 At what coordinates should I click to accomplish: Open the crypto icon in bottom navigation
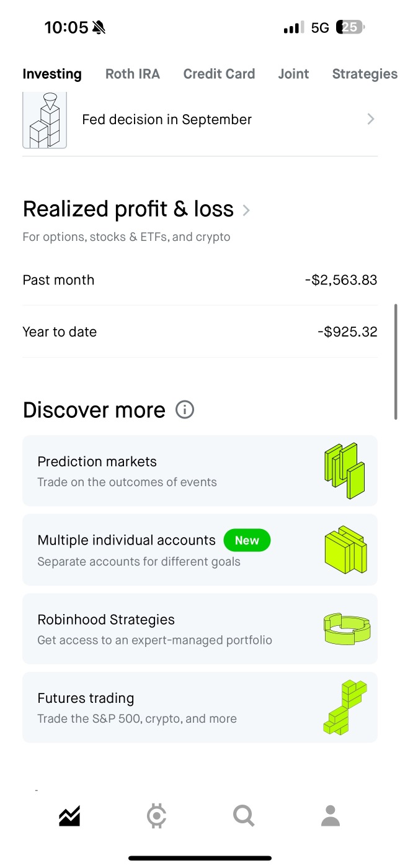[x=156, y=816]
